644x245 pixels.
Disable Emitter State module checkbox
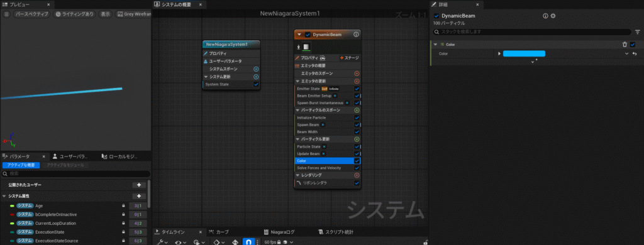357,89
